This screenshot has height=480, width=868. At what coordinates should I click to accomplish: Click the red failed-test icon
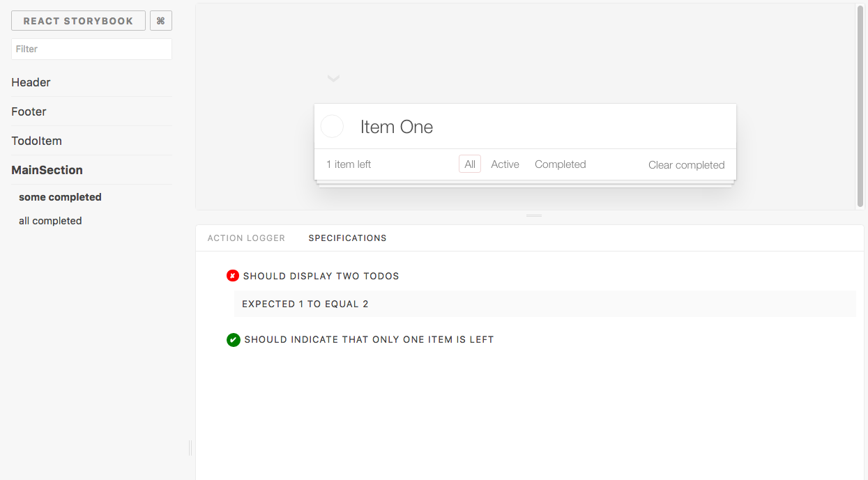(233, 276)
